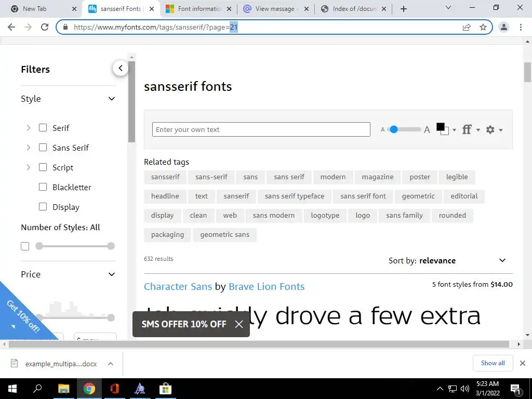Expand the Script subcategories
Screen dimensions: 532x399
[29, 167]
